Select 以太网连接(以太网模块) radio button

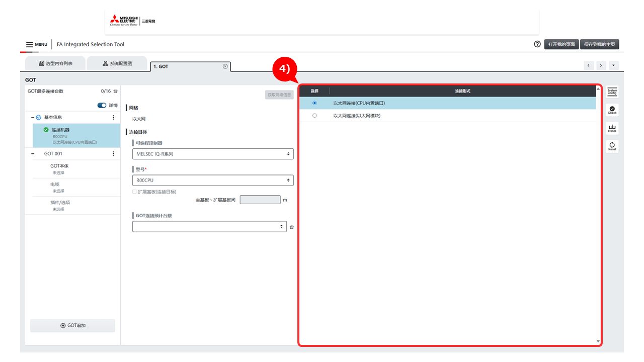click(x=314, y=116)
